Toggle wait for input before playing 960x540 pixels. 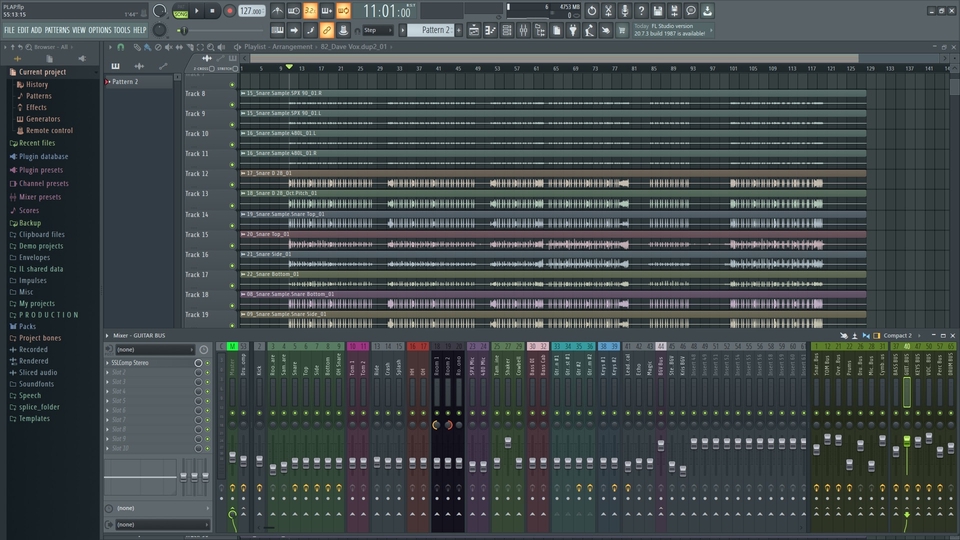pyautogui.click(x=294, y=10)
